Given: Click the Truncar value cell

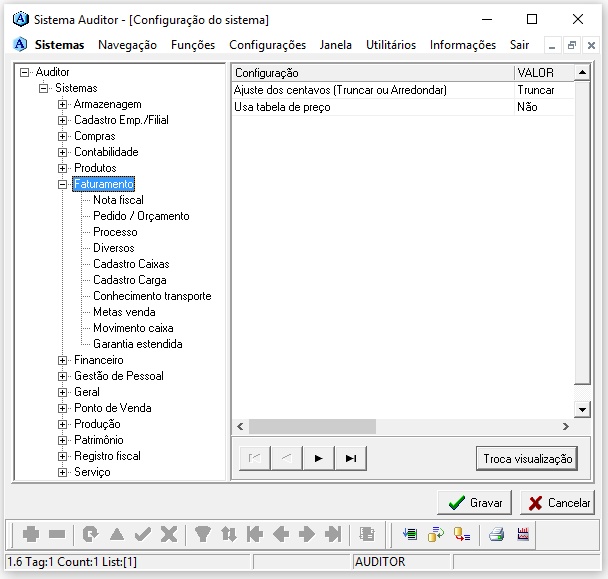Looking at the screenshot, I should click(544, 90).
